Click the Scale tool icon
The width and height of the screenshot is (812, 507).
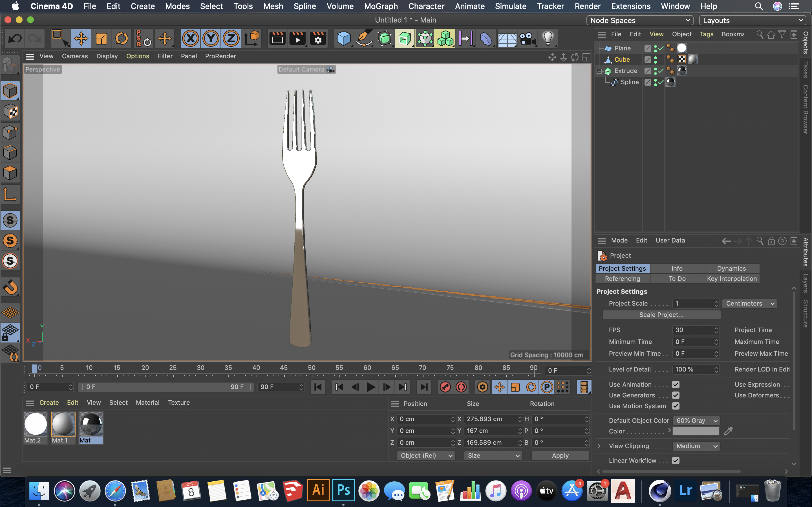(x=101, y=39)
